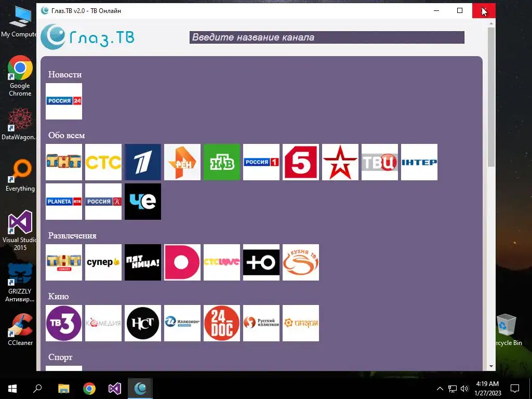532x399 pixels.
Task: Select the Everything desktop shortcut
Action: click(x=20, y=176)
